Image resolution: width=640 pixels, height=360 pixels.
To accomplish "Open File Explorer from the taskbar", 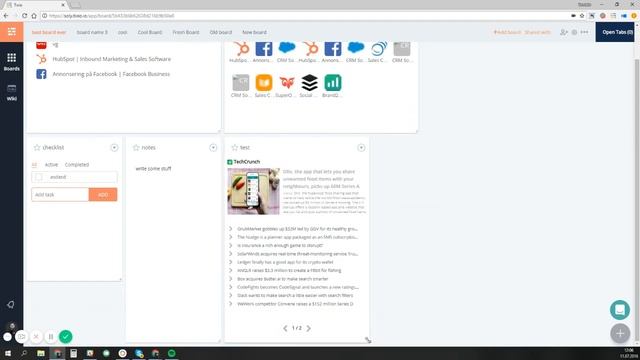I will click(x=41, y=353).
